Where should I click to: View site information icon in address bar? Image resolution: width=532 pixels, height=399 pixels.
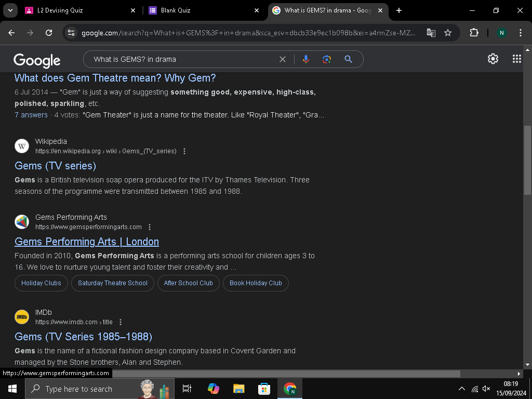(x=71, y=33)
